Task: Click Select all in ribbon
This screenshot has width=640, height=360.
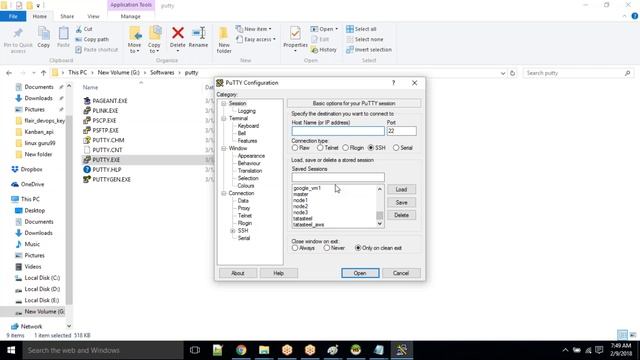Action: (x=361, y=29)
